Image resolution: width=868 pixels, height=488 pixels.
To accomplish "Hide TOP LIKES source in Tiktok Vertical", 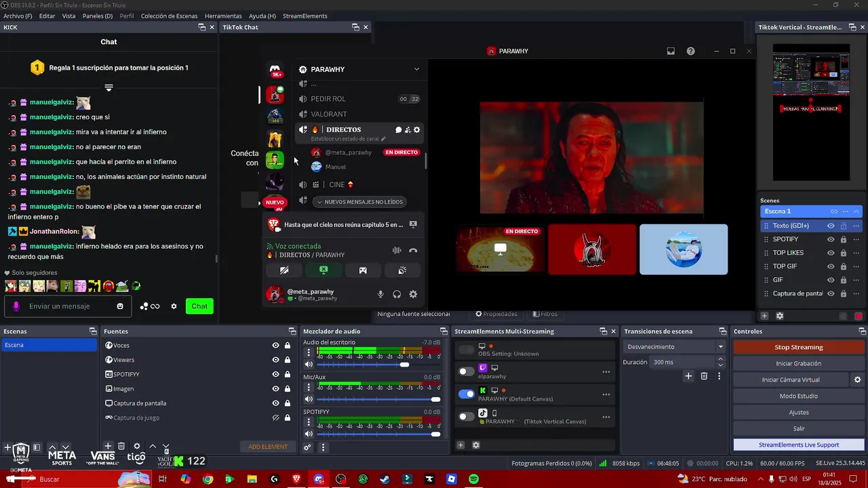I will (x=831, y=253).
